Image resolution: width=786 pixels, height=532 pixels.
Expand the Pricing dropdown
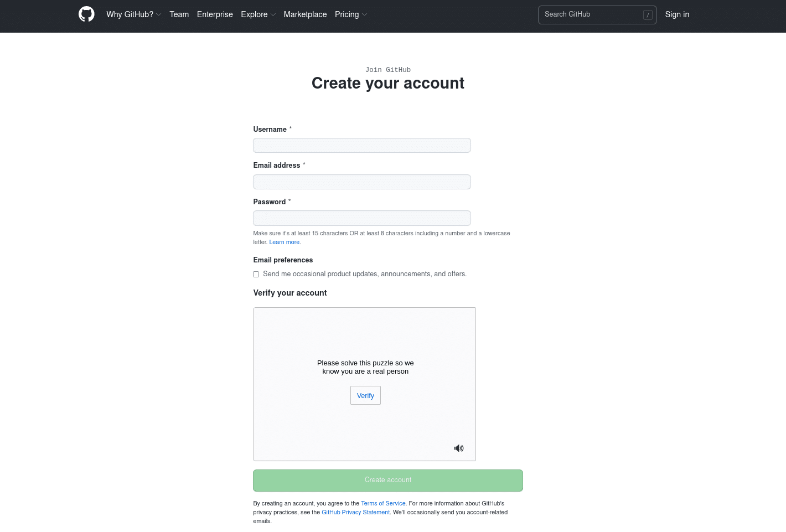(351, 14)
